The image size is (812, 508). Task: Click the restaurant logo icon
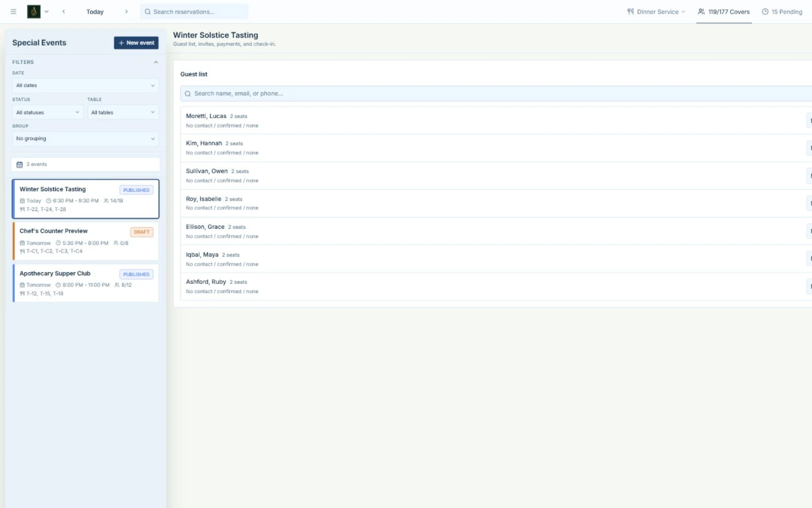(x=33, y=12)
